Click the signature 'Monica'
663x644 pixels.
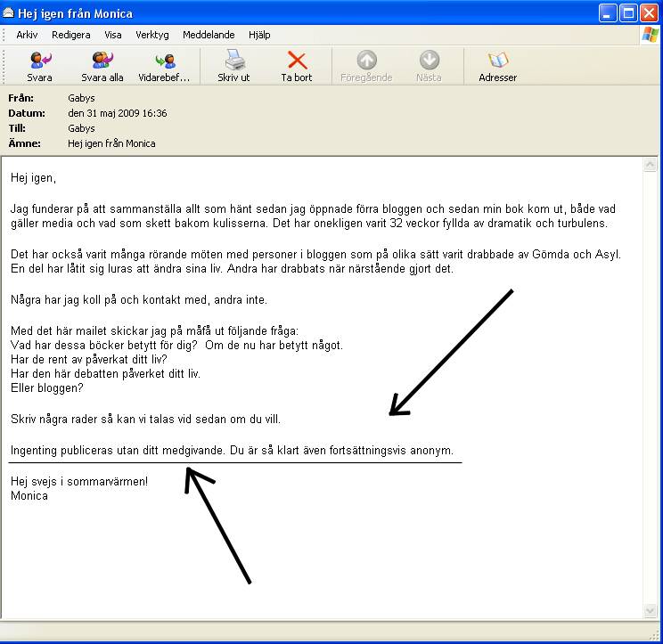tap(29, 495)
